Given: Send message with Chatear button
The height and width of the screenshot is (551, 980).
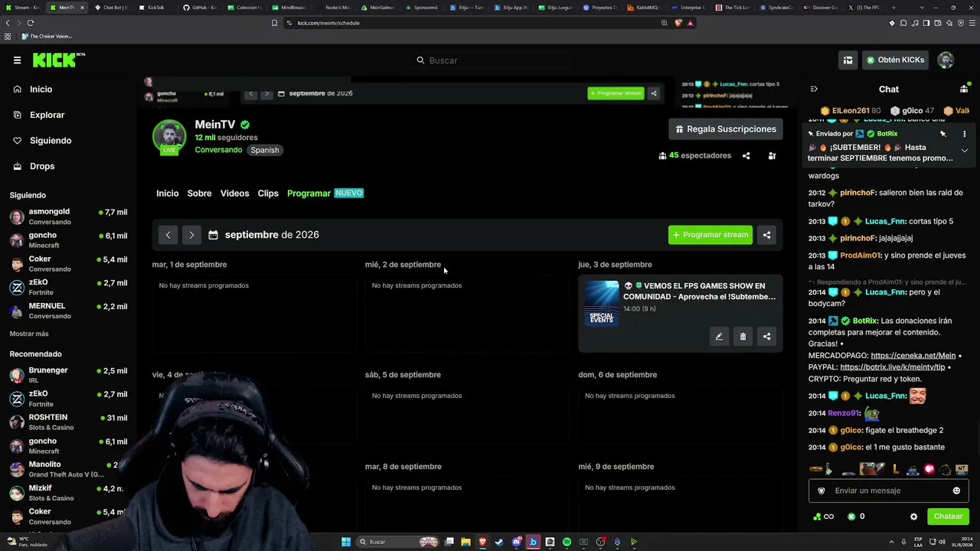Looking at the screenshot, I should [x=948, y=517].
